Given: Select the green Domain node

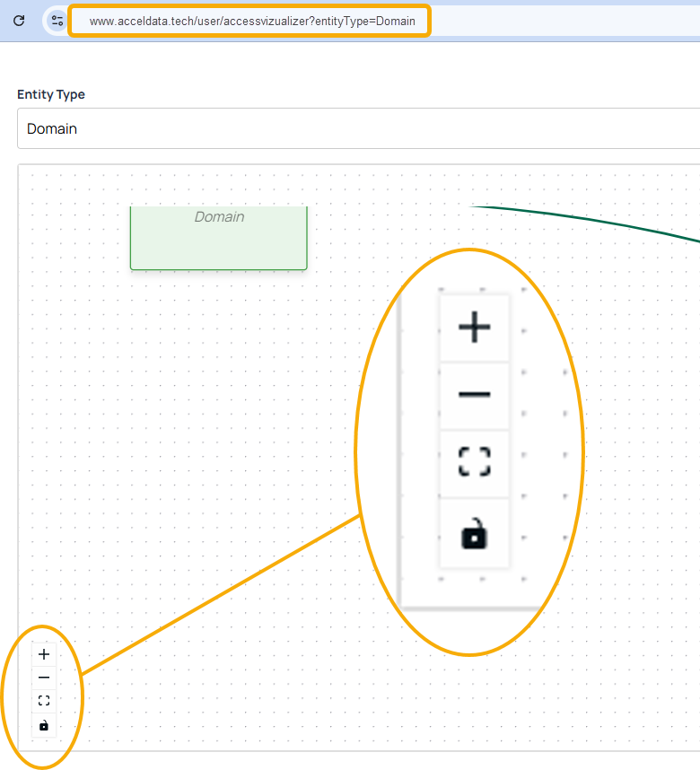Looking at the screenshot, I should pos(219,238).
